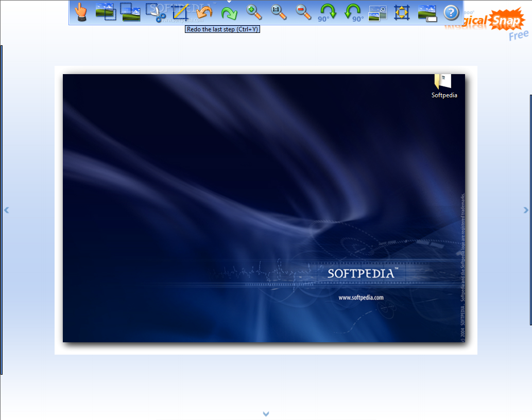Set zoom to 1:1 actual size
This screenshot has height=420, width=532.
[279, 12]
